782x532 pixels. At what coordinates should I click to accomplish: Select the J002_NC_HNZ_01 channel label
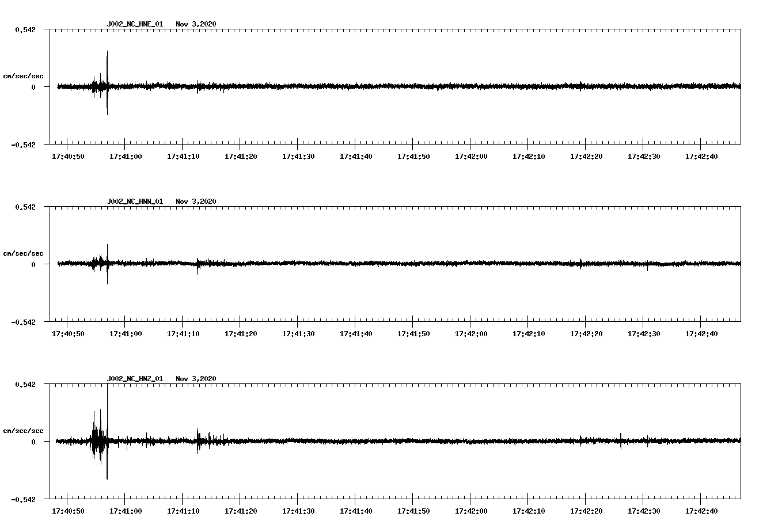pyautogui.click(x=135, y=379)
